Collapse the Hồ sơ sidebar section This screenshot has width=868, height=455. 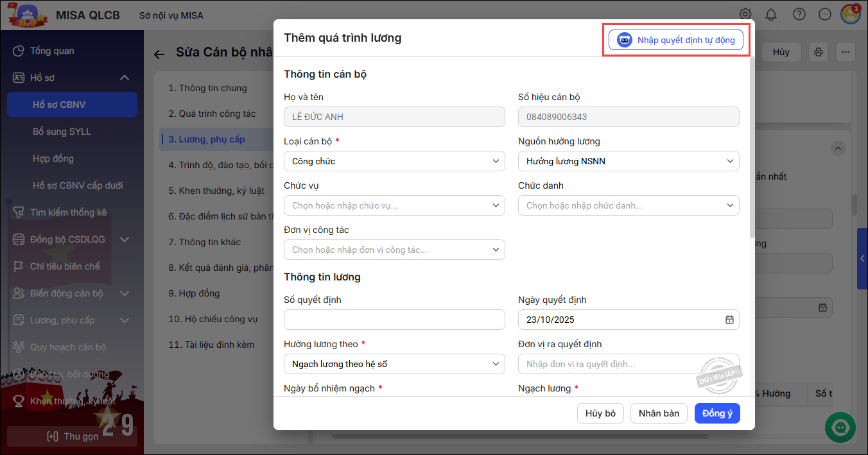tap(125, 78)
